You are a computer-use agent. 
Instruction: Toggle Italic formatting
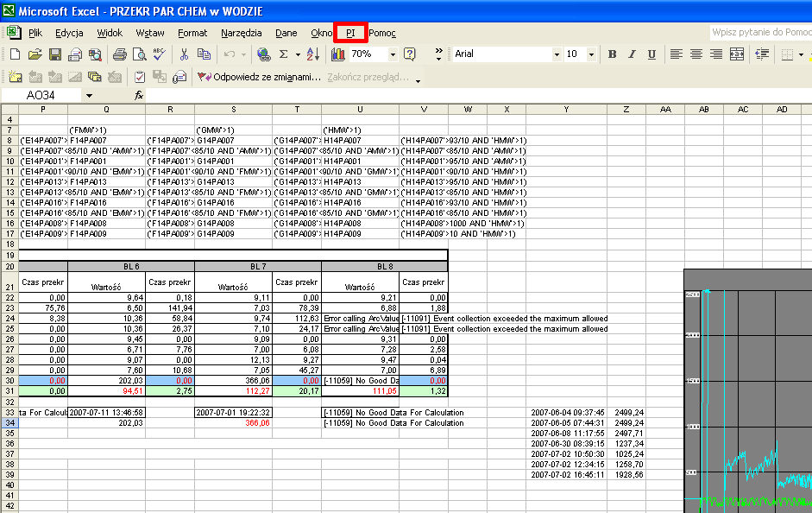[632, 54]
